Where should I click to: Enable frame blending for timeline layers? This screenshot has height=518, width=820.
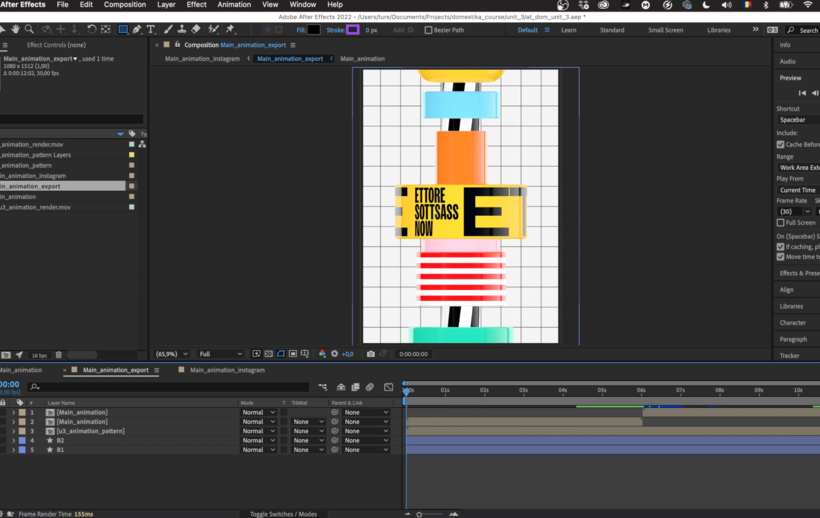click(356, 387)
